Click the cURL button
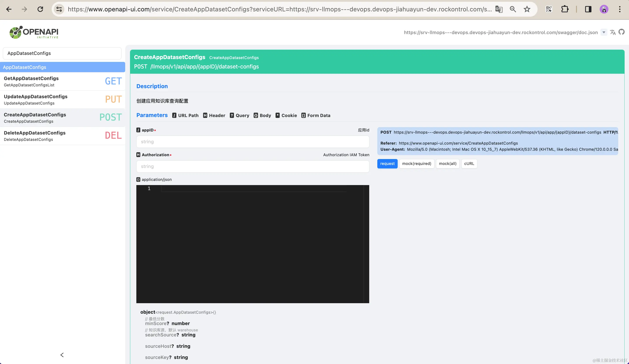 pos(469,164)
